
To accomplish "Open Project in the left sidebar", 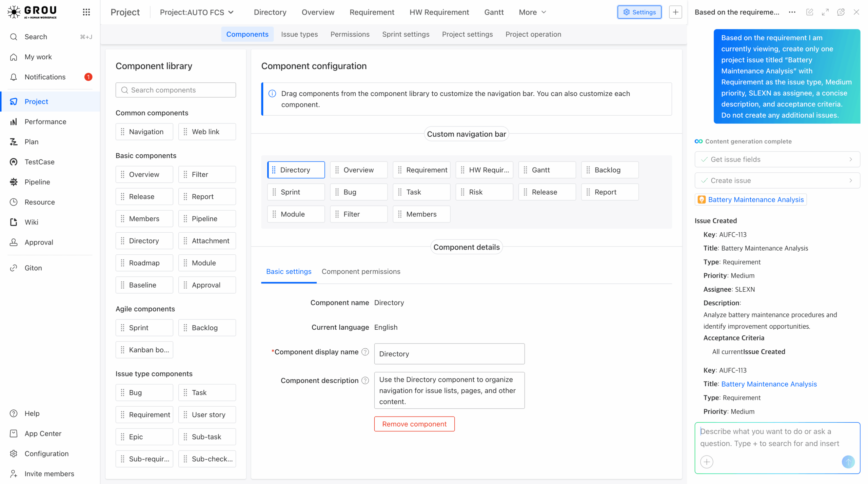I will 51,101.
